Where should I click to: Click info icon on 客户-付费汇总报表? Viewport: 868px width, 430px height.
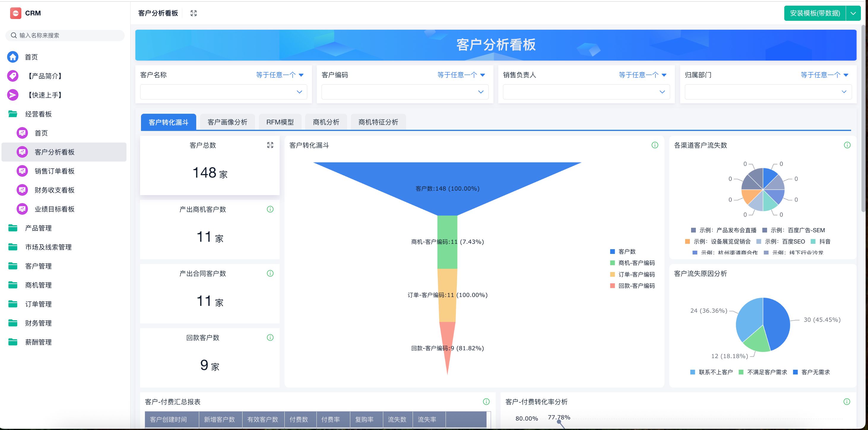click(x=486, y=401)
